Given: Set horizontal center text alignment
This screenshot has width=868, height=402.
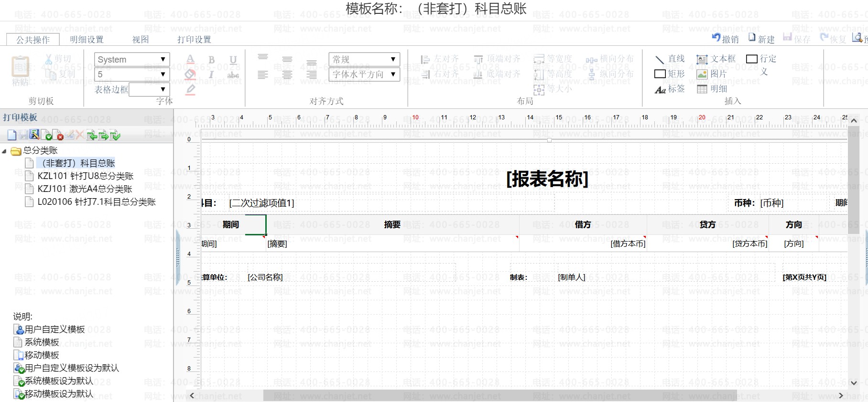Looking at the screenshot, I should point(287,74).
